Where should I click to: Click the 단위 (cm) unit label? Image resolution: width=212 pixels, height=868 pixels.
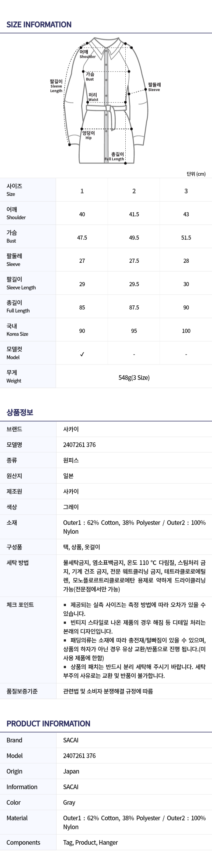pos(196,174)
